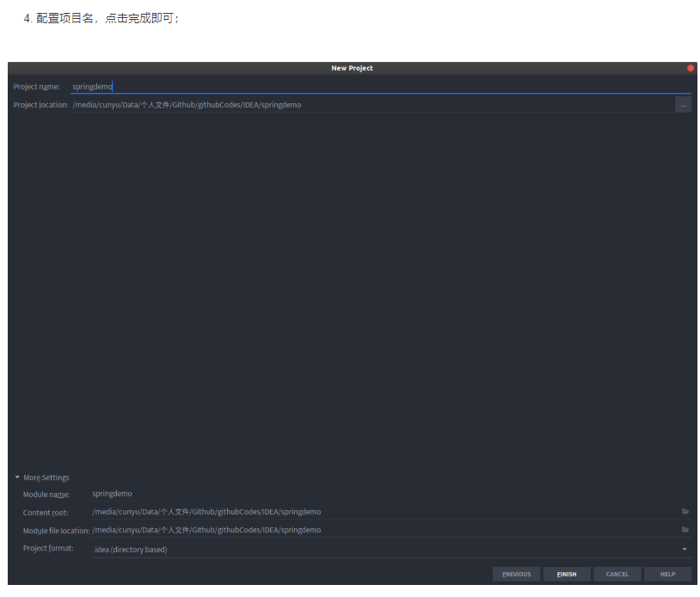Select the Content root path text

206,511
